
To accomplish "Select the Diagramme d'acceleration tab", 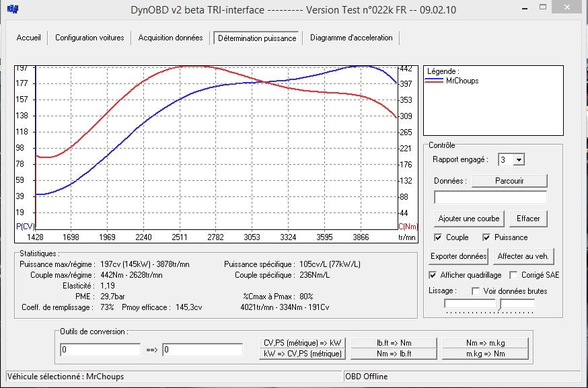I will (351, 38).
